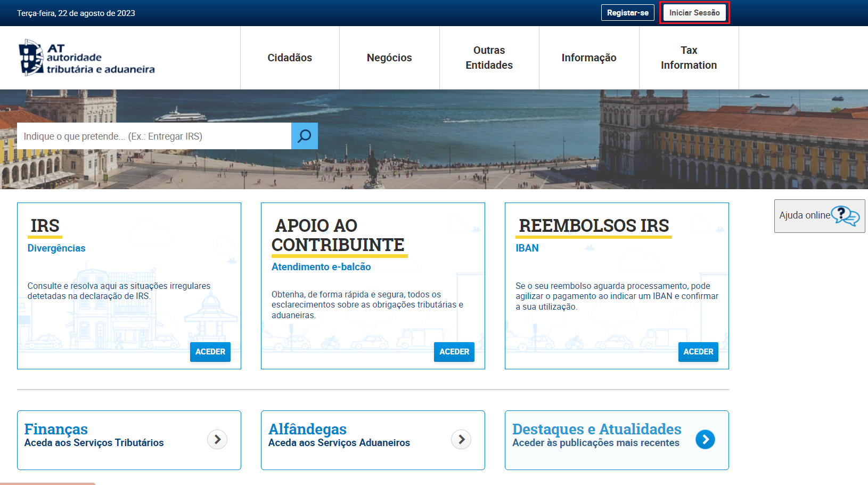
Task: Open the IBAN link
Action: pos(527,248)
